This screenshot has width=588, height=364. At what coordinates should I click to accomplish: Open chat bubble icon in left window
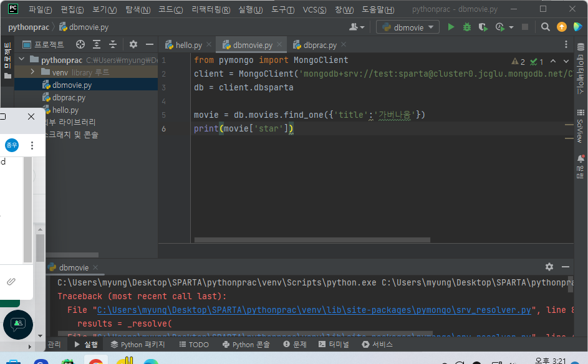pyautogui.click(x=18, y=325)
